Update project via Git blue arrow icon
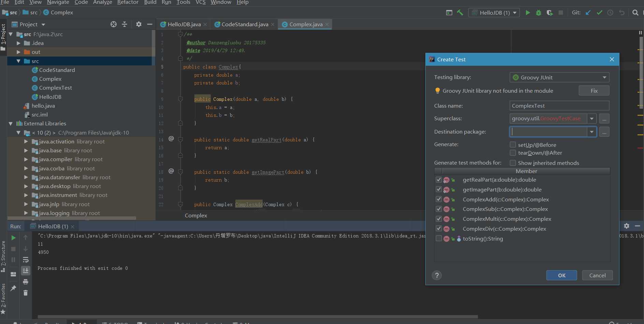The height and width of the screenshot is (324, 644). 588,13
